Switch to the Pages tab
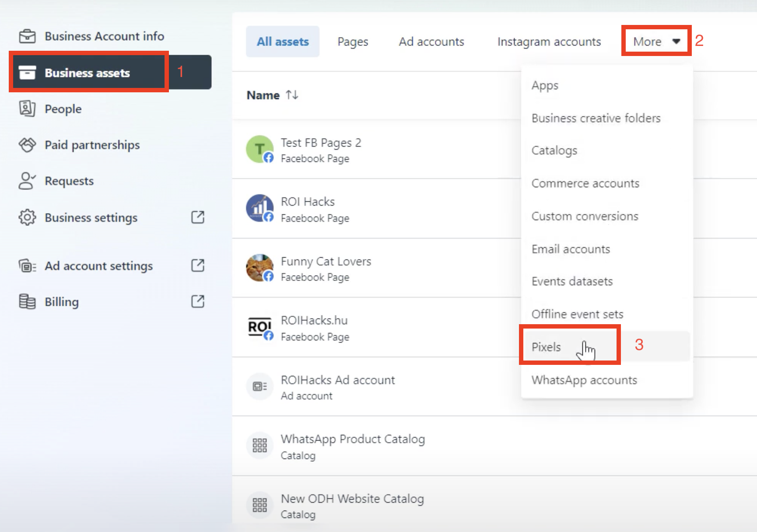Screen dimensions: 757x532 pos(353,42)
